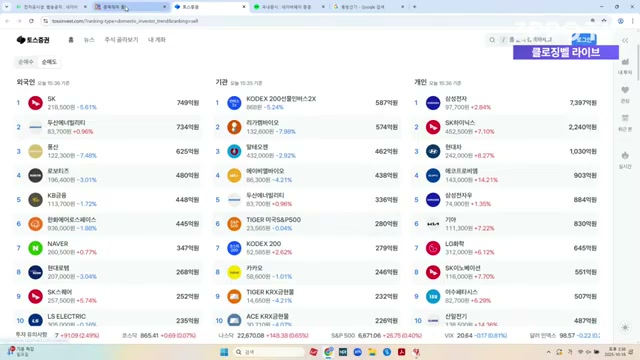Screen dimensions: 640x360
Task: Open the Windows Start button
Action: click(x=224, y=352)
